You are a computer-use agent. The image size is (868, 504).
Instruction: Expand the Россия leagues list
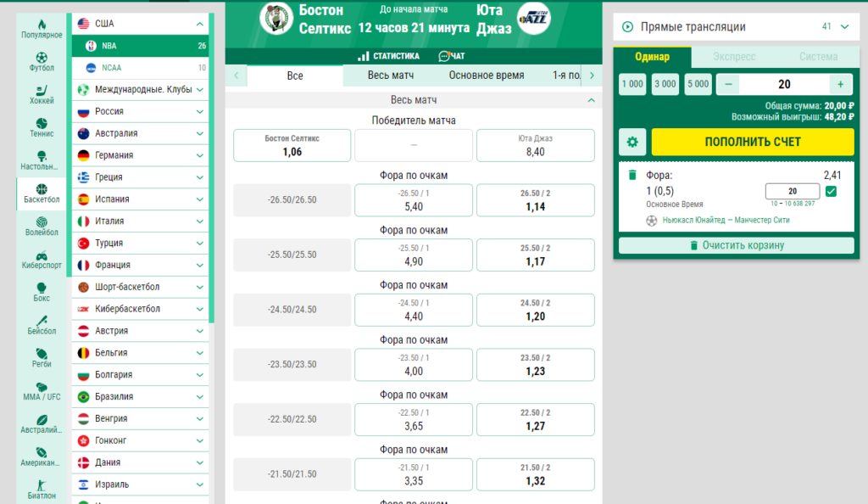pos(200,111)
